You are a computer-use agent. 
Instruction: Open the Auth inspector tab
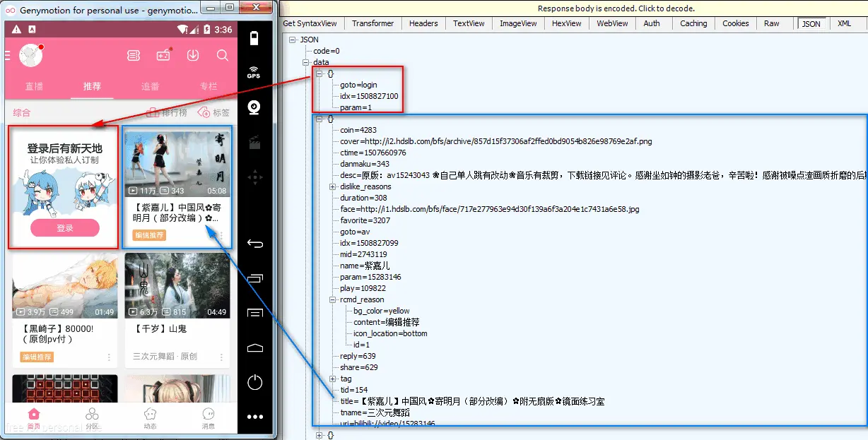[652, 23]
